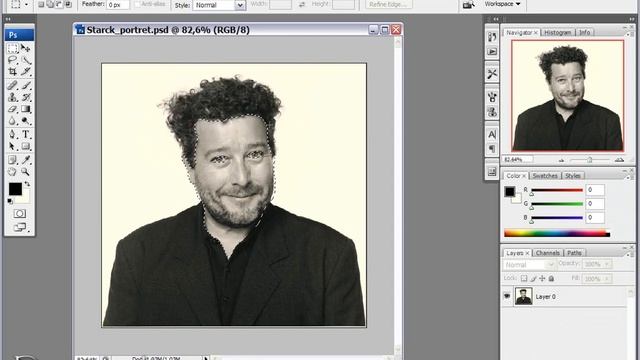Swap foreground and background colors
The height and width of the screenshot is (360, 640).
point(27,184)
